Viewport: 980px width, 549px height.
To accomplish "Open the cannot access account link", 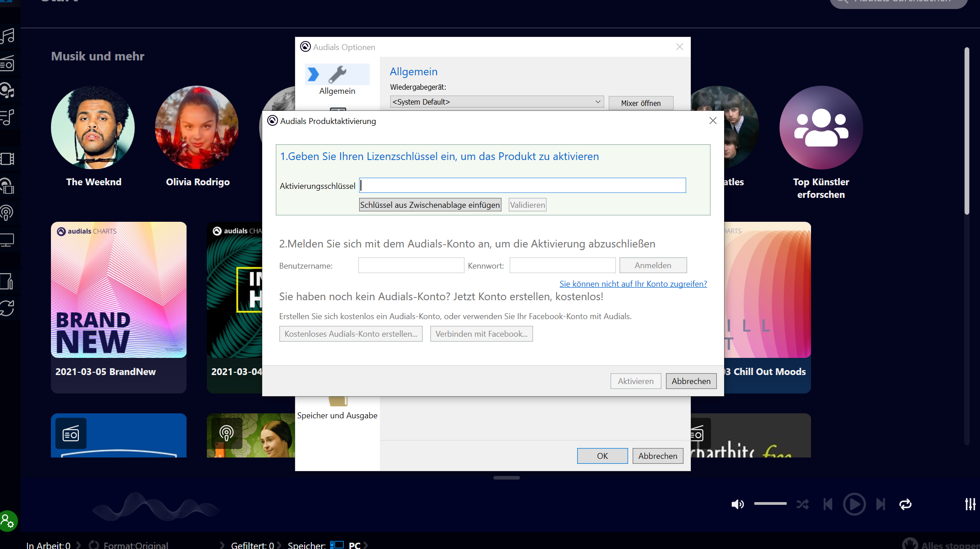I will (x=633, y=284).
